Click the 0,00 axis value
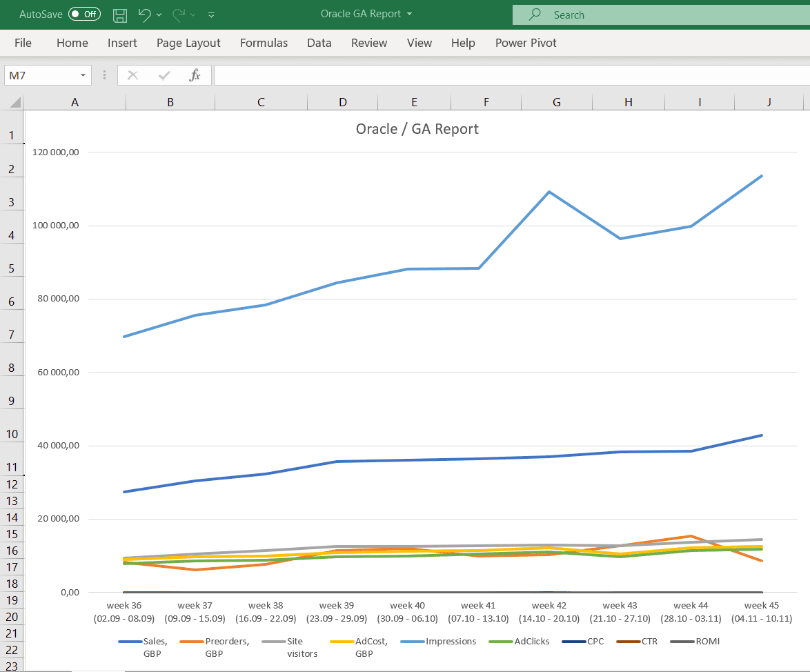 pyautogui.click(x=70, y=592)
